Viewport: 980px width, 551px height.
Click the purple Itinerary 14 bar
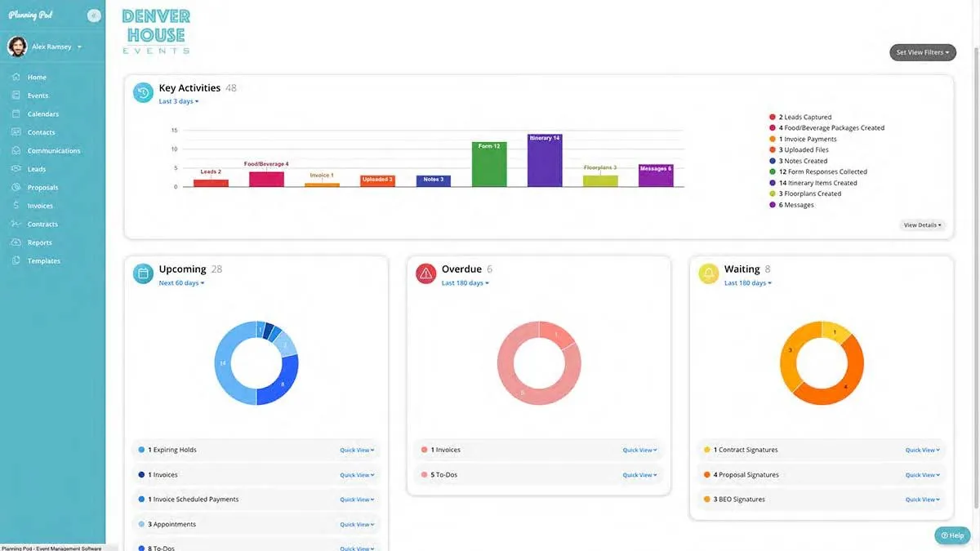tap(545, 161)
